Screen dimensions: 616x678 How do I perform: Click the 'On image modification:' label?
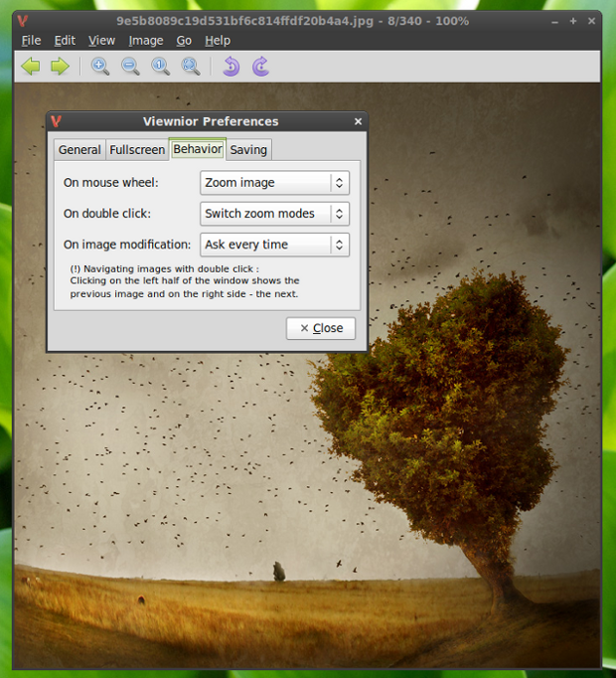tap(127, 245)
